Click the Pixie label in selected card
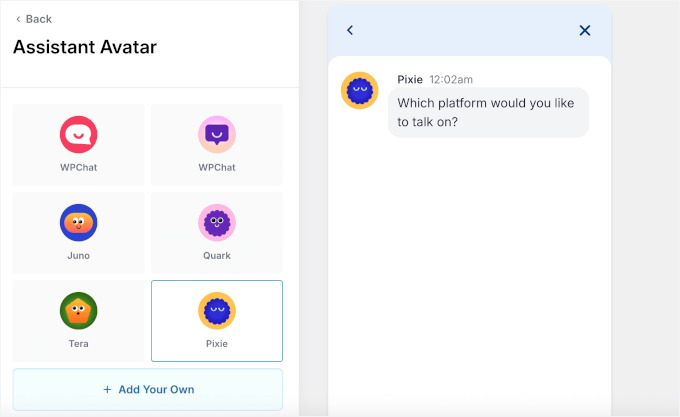The height and width of the screenshot is (417, 680). click(x=216, y=344)
